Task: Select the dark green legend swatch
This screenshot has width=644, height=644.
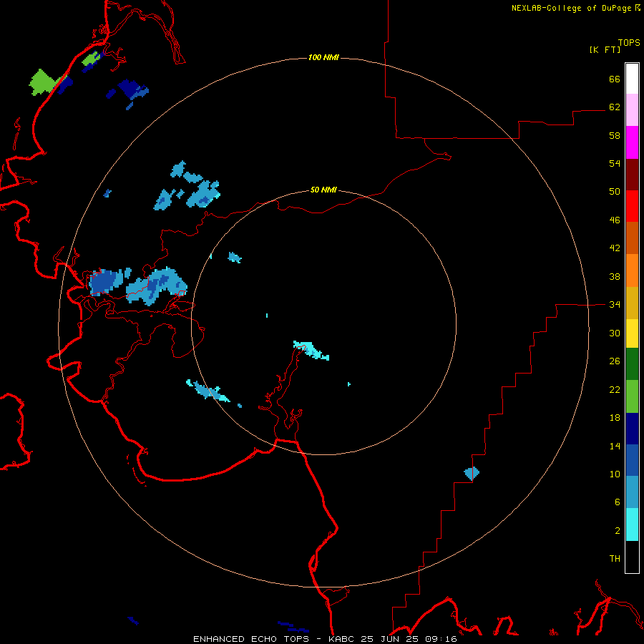Action: 632,364
